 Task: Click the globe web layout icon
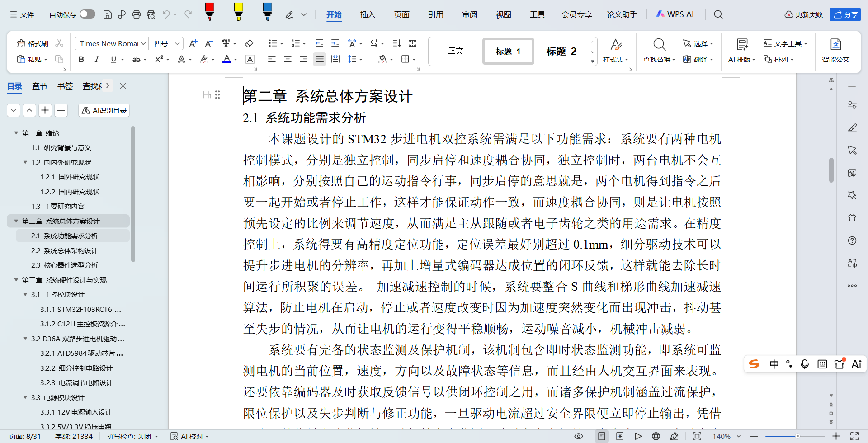point(656,436)
